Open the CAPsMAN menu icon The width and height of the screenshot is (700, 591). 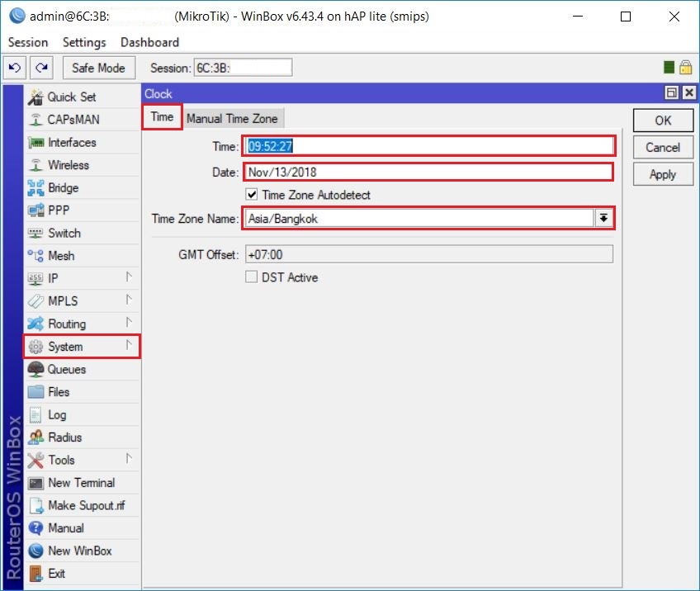pos(35,120)
